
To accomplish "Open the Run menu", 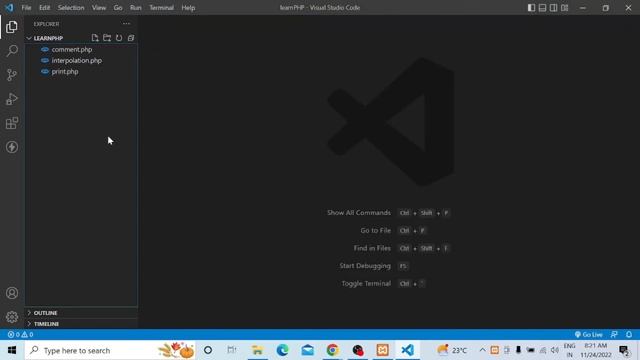I will 136,8.
